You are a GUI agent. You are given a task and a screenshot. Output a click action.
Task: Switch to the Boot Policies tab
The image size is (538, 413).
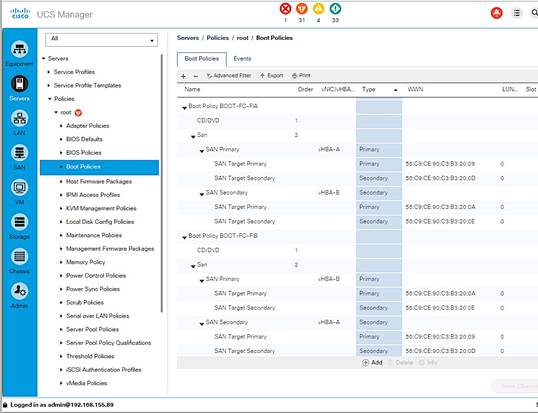click(202, 59)
